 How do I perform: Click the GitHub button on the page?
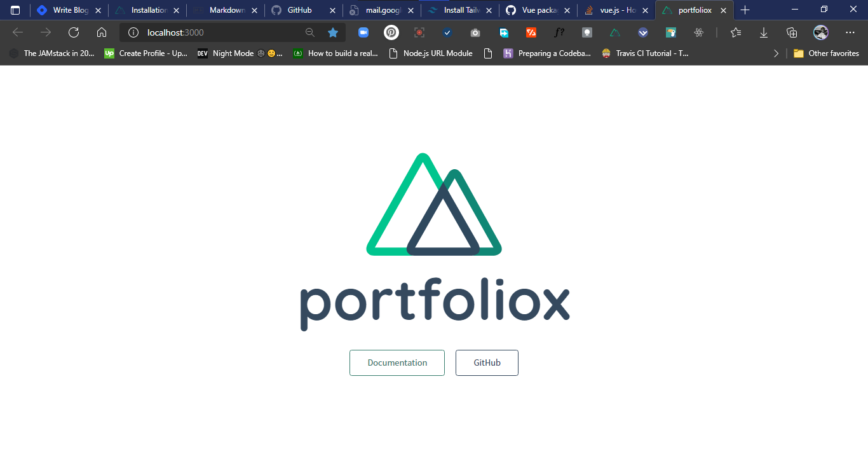(x=487, y=363)
